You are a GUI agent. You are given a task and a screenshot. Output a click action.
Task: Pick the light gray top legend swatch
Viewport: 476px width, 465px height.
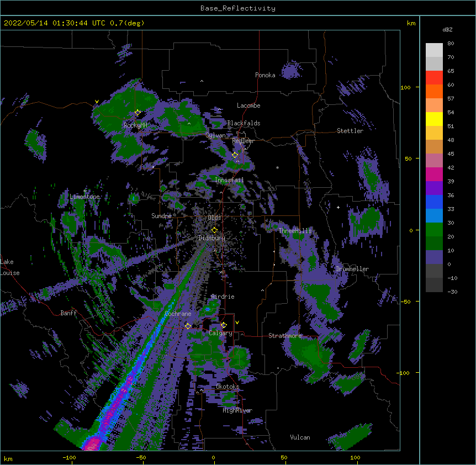[434, 50]
